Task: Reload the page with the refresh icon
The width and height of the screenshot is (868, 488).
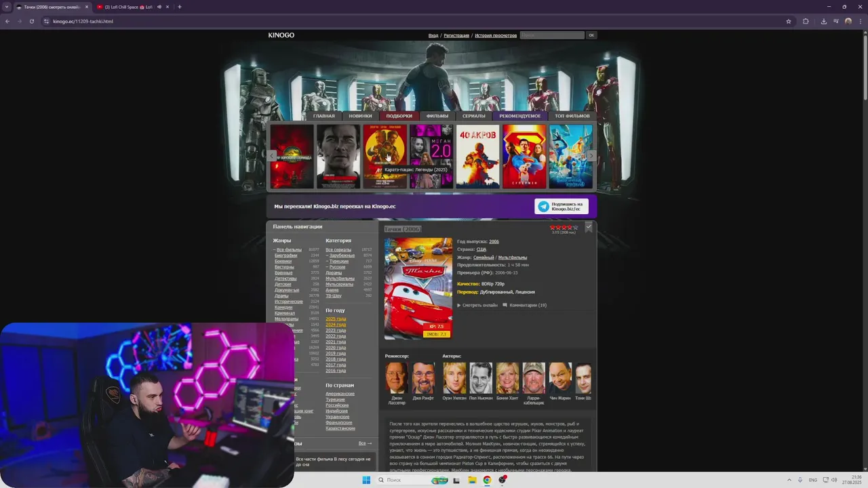Action: 31,21
